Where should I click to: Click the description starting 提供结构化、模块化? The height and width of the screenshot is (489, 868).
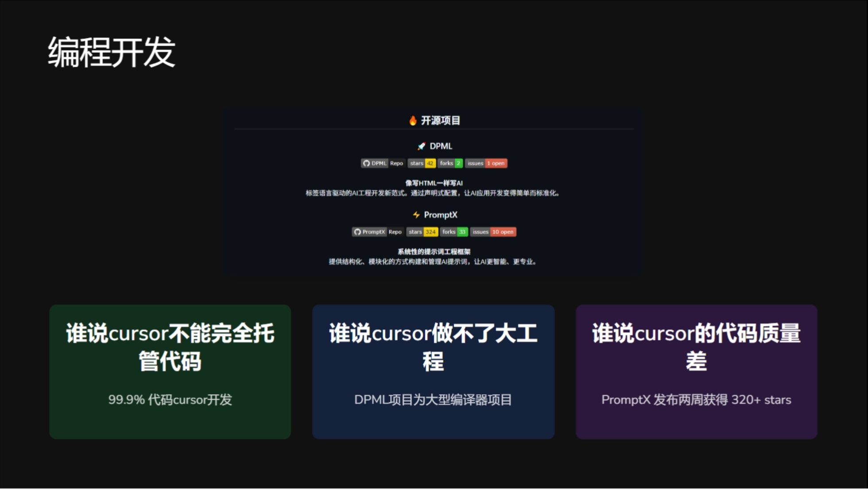(x=433, y=262)
